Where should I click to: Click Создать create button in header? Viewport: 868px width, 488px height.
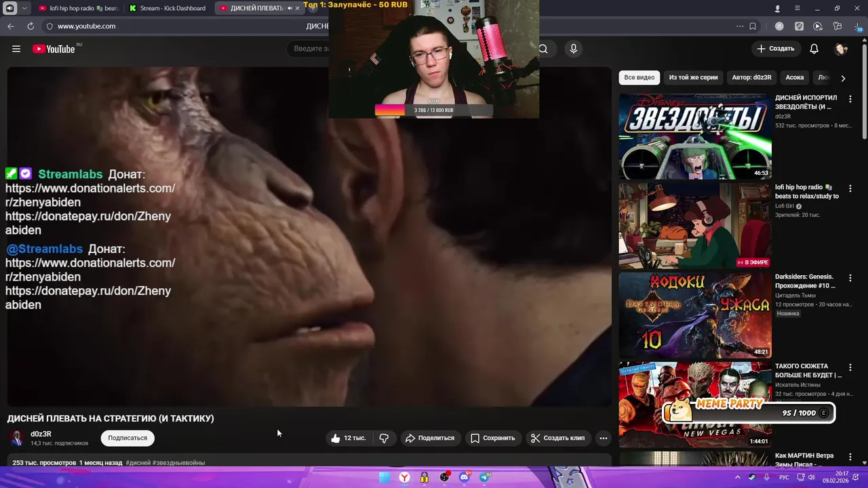click(776, 49)
